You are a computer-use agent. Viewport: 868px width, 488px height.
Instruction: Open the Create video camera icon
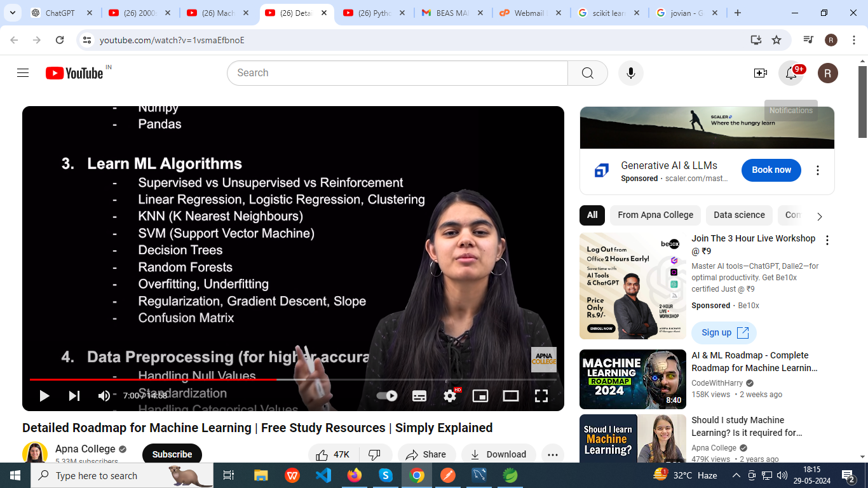pos(760,73)
